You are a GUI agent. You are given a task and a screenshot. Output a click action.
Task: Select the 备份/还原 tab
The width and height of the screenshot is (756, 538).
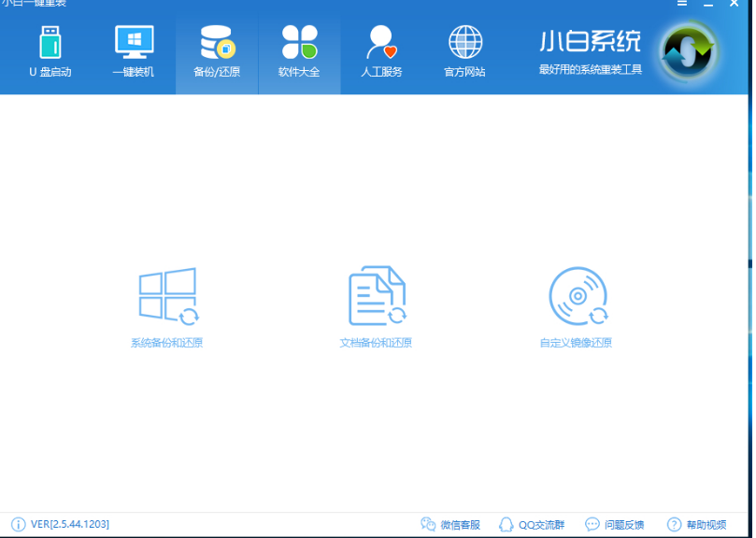(217, 52)
